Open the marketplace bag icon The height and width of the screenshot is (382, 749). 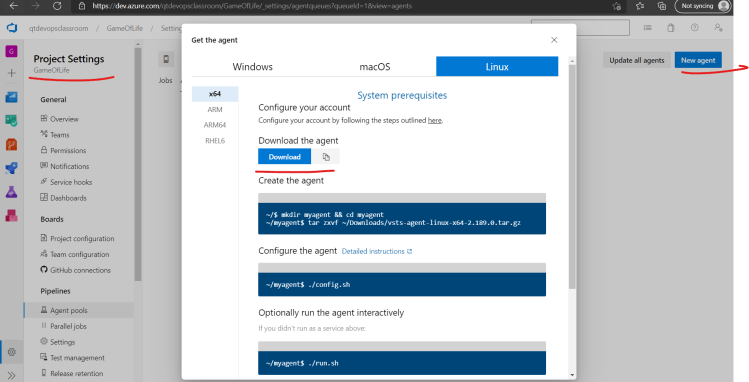point(671,28)
